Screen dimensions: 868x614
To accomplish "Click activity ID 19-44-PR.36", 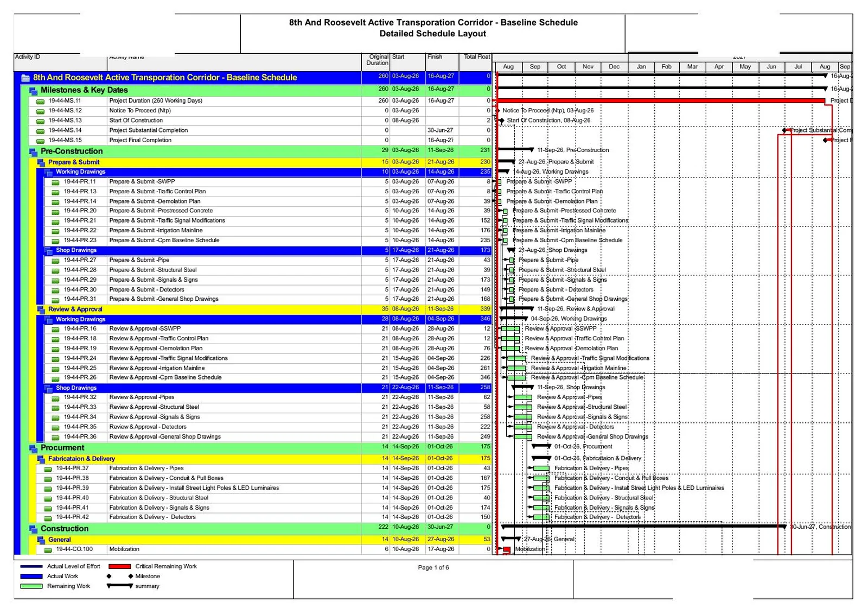I will [x=80, y=437].
